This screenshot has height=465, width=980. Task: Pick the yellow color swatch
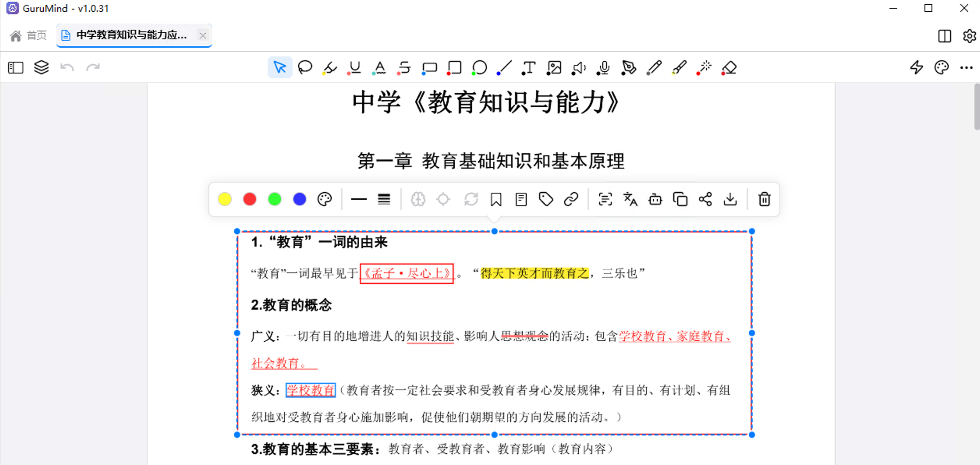(x=225, y=199)
